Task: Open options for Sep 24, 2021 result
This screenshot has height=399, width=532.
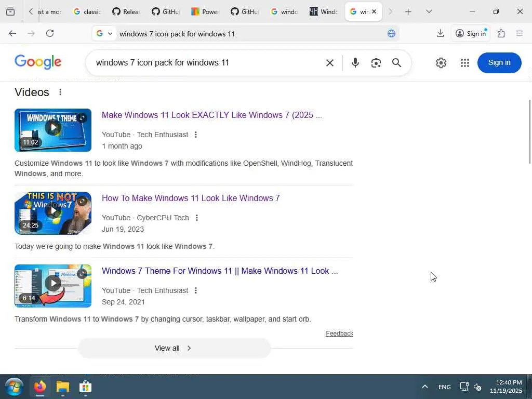Action: [x=196, y=290]
